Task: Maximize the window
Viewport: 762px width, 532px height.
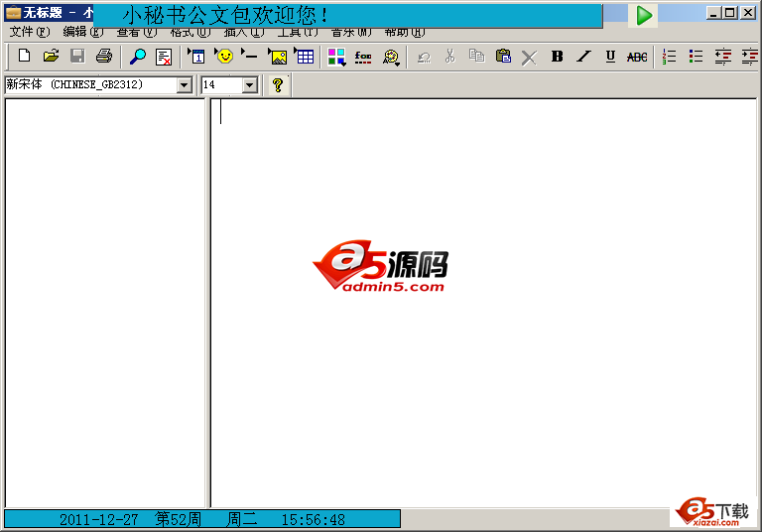Action: [730, 13]
